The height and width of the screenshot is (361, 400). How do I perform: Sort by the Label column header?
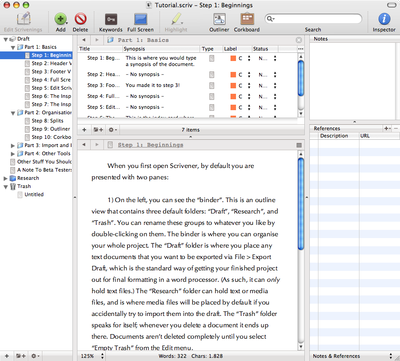pyautogui.click(x=237, y=49)
